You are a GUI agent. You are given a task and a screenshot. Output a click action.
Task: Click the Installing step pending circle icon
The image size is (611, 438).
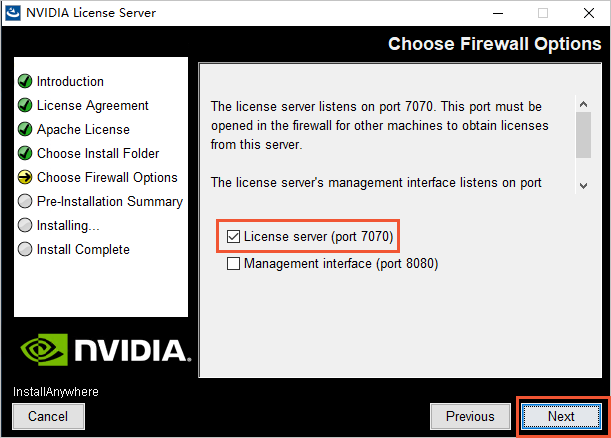[25, 225]
